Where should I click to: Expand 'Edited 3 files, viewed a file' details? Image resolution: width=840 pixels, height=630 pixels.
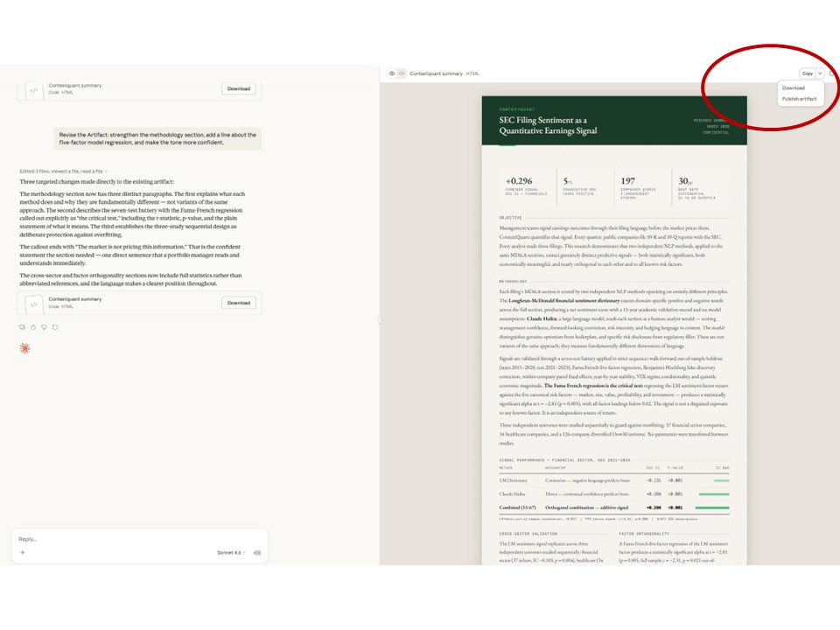point(63,171)
